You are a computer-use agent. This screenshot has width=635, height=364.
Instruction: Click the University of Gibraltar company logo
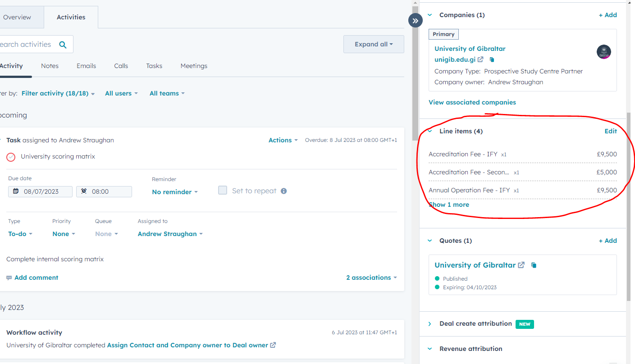coord(603,52)
